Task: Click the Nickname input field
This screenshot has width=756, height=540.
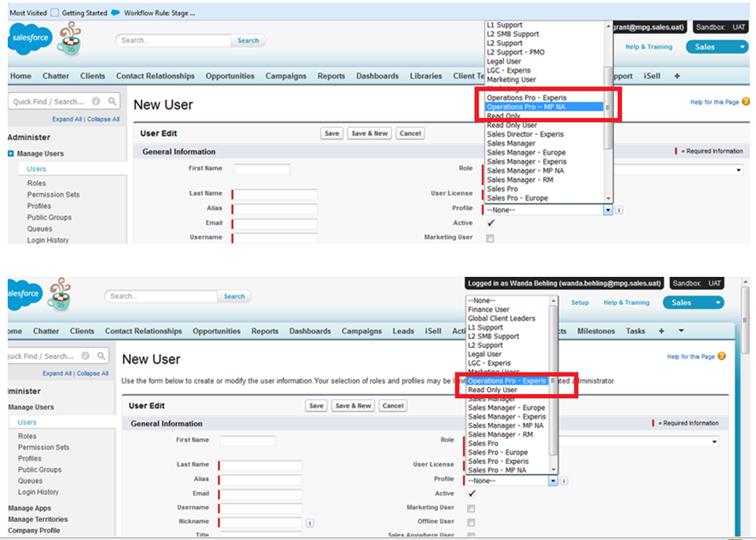Action: click(x=261, y=522)
